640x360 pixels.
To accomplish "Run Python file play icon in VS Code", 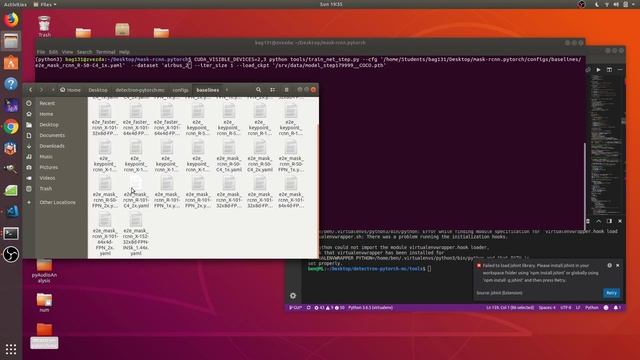I will click(598, 70).
